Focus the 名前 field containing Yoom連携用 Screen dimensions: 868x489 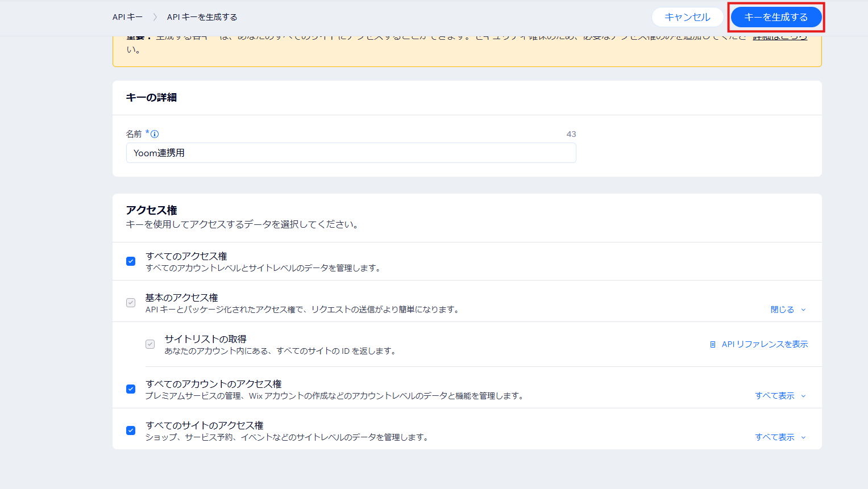pyautogui.click(x=351, y=153)
